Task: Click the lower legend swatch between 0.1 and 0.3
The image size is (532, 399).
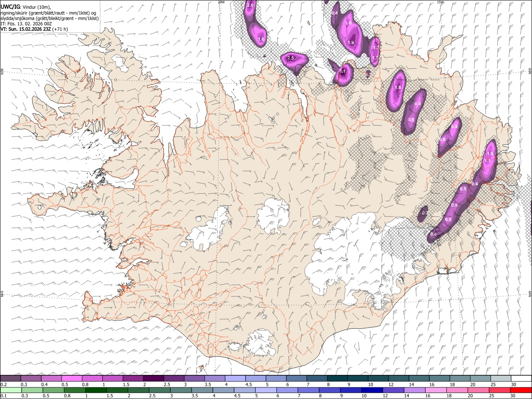Action: coord(10,390)
